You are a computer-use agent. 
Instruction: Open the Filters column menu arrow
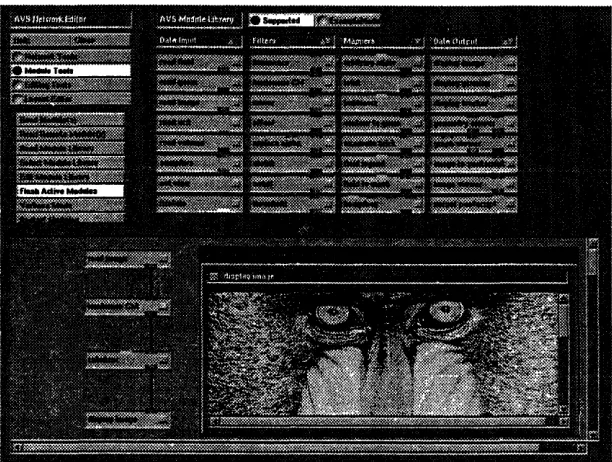pyautogui.click(x=327, y=41)
